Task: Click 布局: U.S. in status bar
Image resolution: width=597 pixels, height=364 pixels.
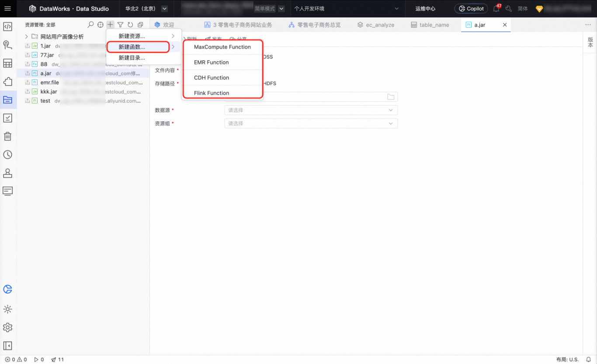Action: [567, 360]
